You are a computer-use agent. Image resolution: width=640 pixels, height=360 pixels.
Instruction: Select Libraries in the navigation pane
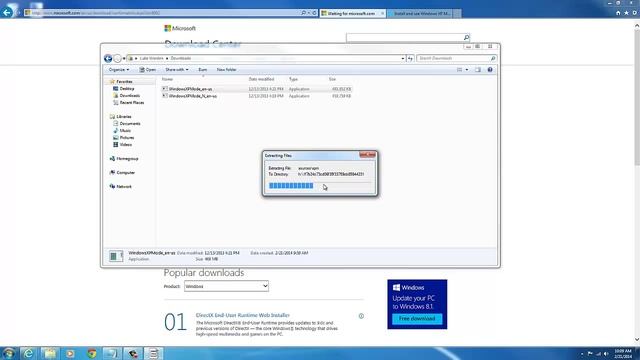pos(124,117)
